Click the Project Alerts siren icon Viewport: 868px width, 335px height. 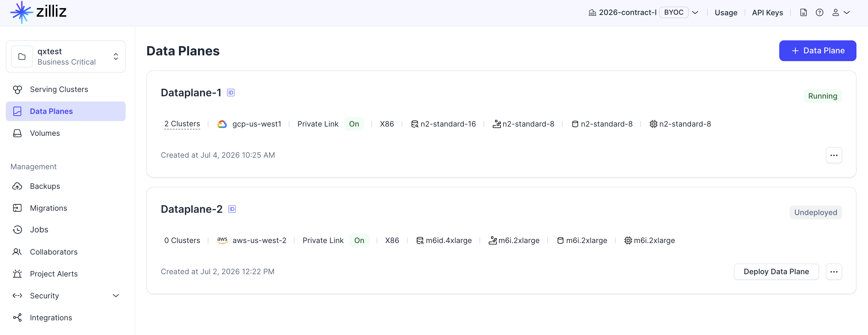tap(18, 273)
